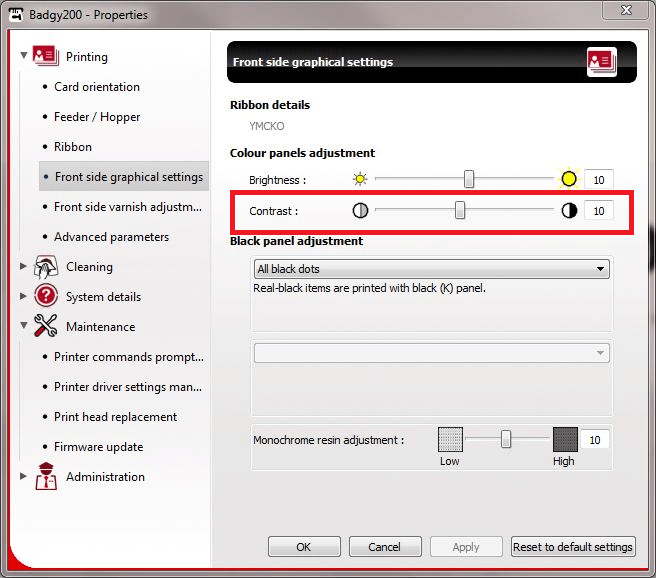Click the Cleaning section label
656x578 pixels.
pyautogui.click(x=89, y=267)
